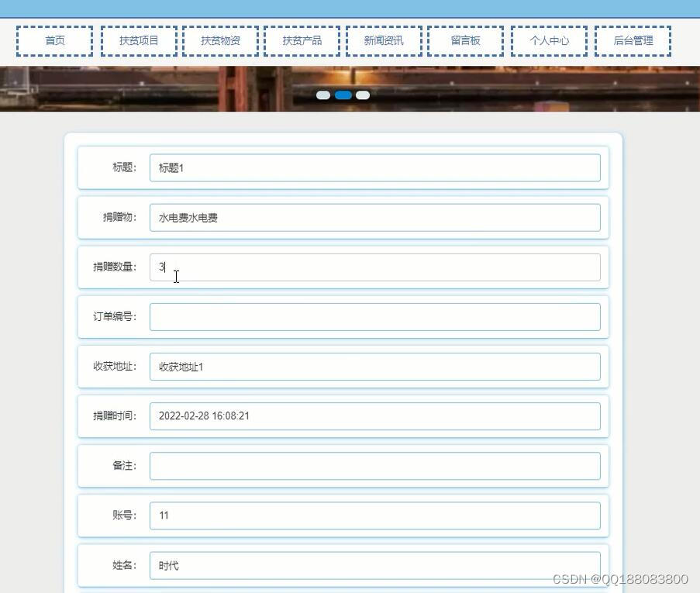Screen dimensions: 700x593
Task: Click the empty 订单编号 order number field
Action: [x=375, y=316]
